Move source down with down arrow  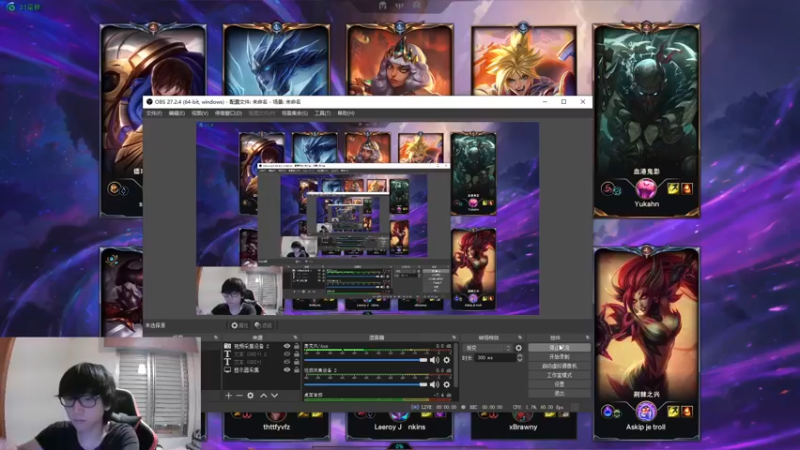click(274, 395)
